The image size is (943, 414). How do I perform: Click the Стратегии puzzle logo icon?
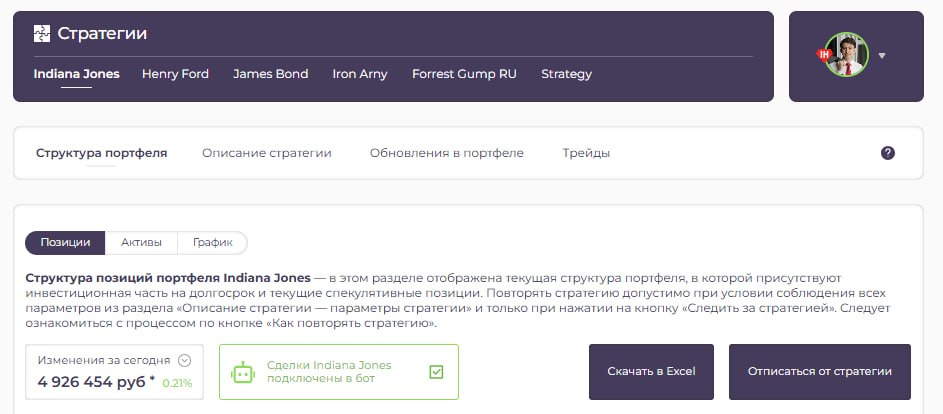pos(41,33)
